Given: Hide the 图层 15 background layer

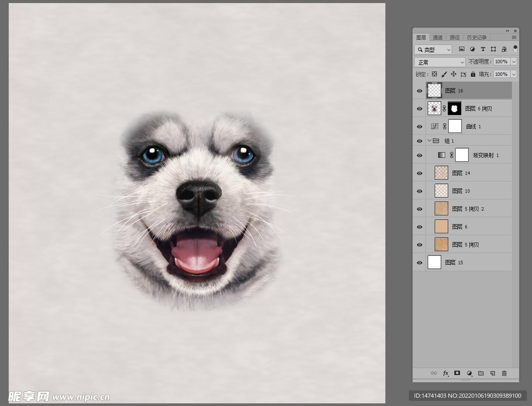Looking at the screenshot, I should click(420, 263).
